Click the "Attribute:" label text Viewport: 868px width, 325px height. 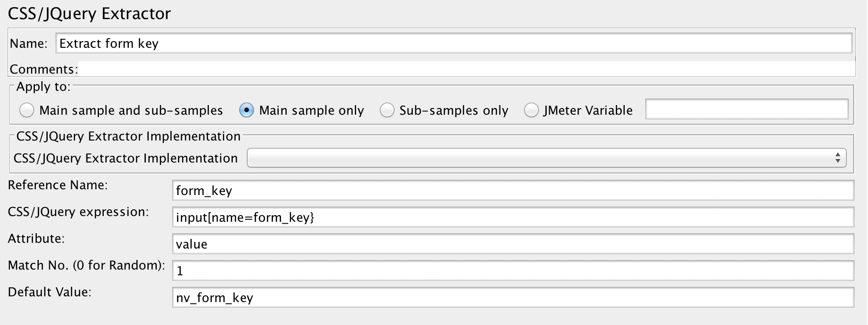click(x=36, y=238)
